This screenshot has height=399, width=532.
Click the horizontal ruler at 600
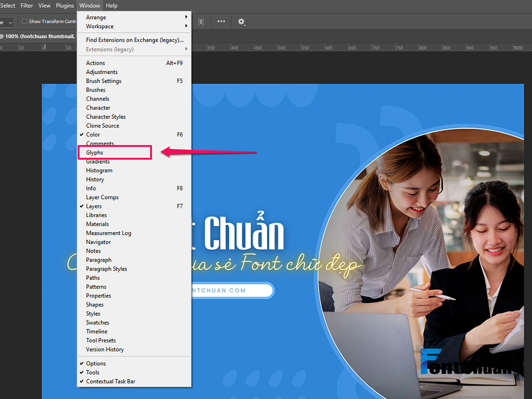(329, 48)
